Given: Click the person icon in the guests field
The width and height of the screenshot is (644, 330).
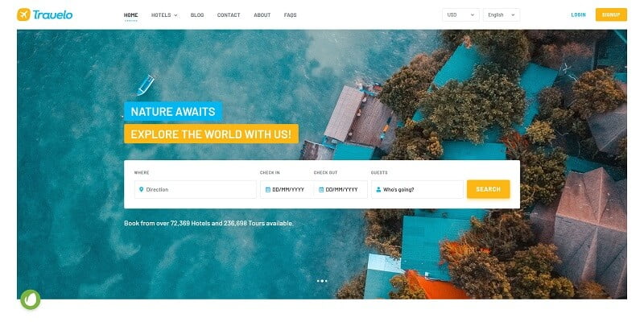Looking at the screenshot, I should click(x=378, y=190).
